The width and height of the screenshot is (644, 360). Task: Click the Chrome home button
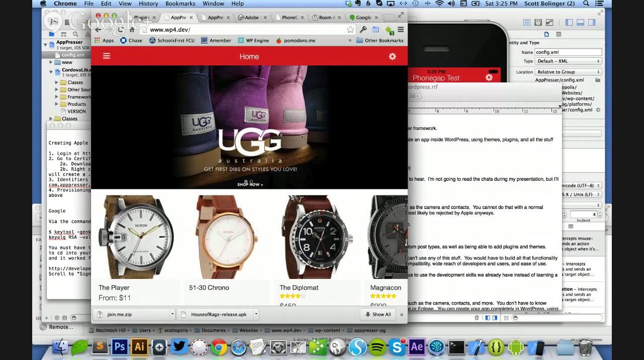[x=132, y=30]
